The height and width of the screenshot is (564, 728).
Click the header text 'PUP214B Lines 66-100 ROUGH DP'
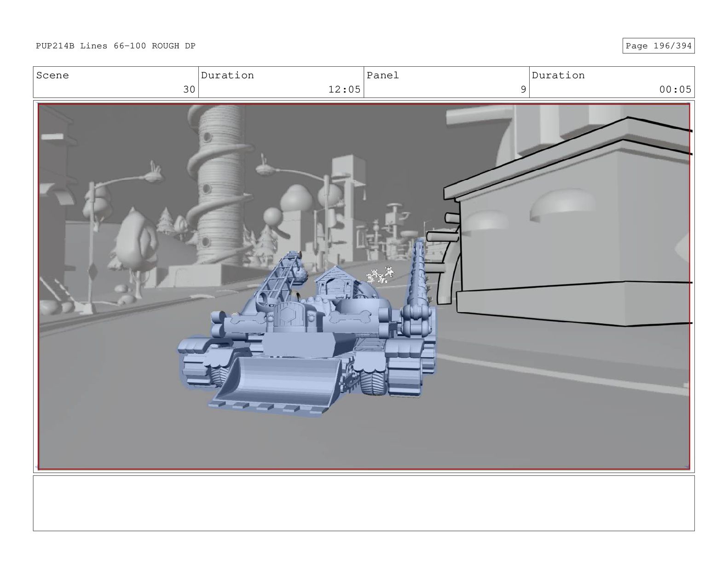point(116,46)
